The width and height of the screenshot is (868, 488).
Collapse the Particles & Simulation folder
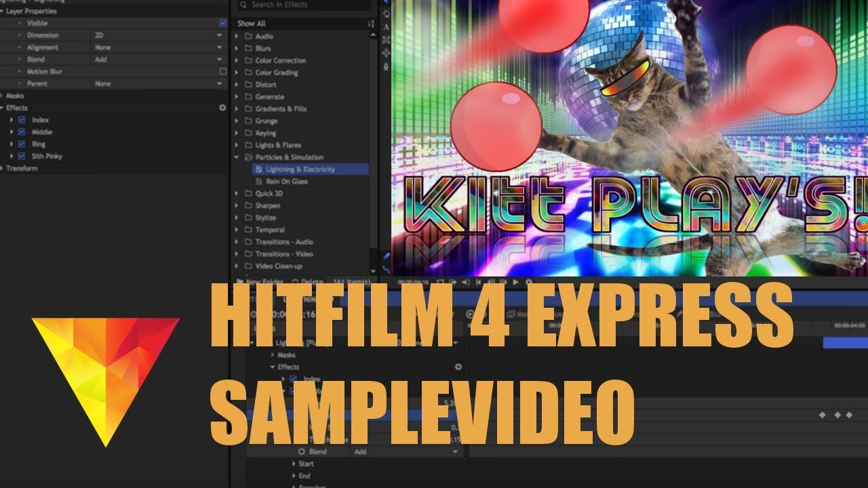237,157
